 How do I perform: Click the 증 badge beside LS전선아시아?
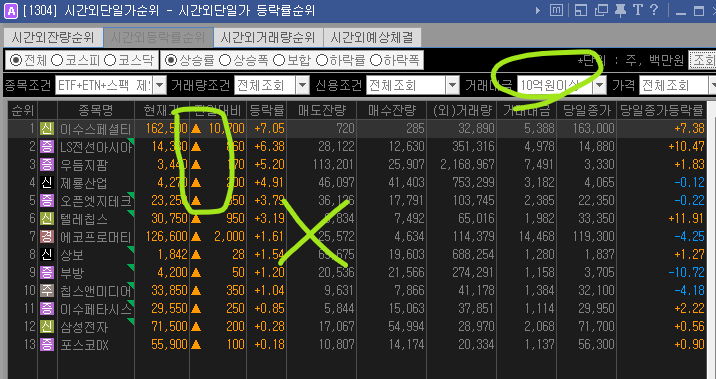coord(47,147)
